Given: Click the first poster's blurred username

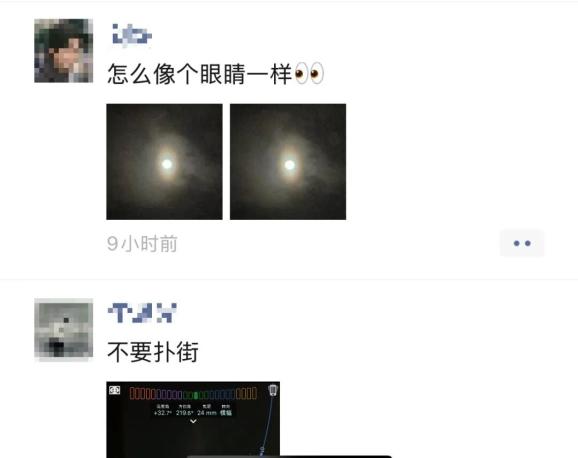Looking at the screenshot, I should [132, 35].
